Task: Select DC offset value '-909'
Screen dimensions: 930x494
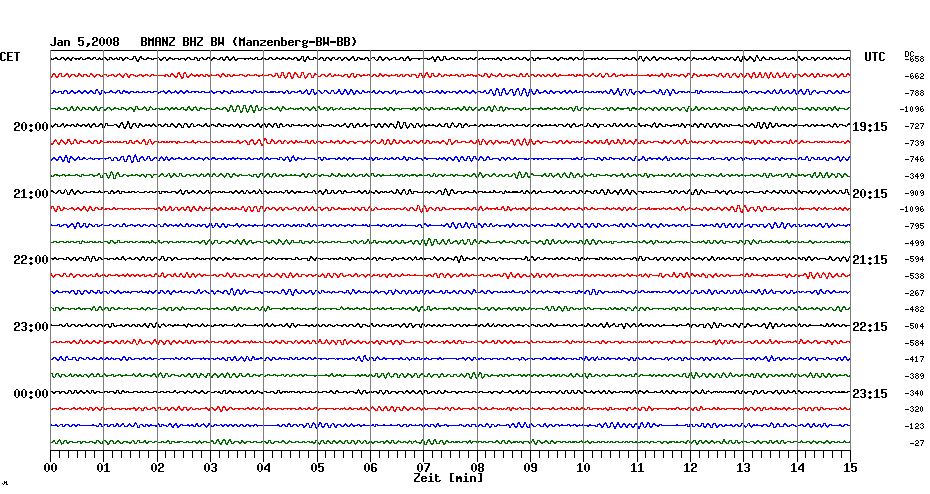Action: point(914,193)
